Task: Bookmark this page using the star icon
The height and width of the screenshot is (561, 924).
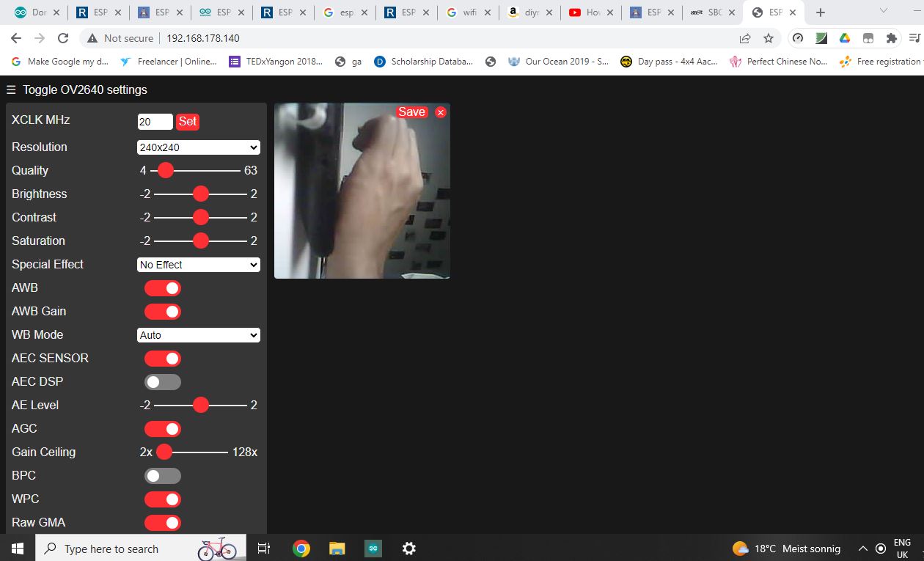Action: click(768, 38)
